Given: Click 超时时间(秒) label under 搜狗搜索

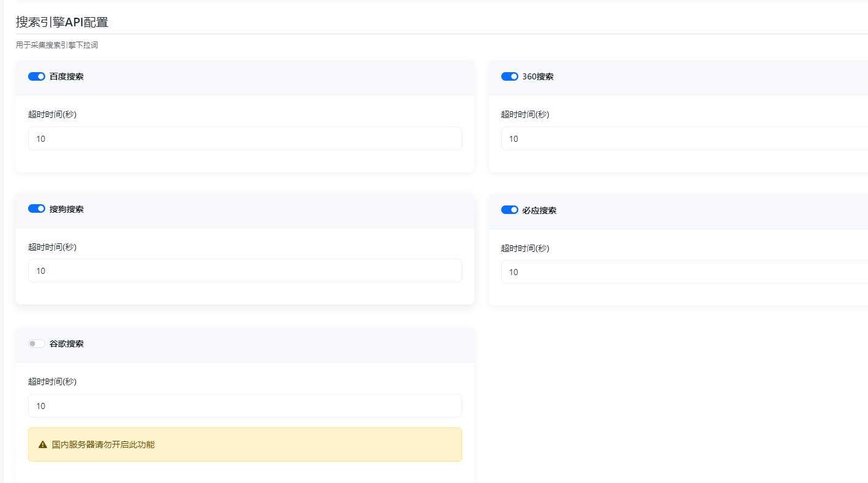Looking at the screenshot, I should 53,247.
